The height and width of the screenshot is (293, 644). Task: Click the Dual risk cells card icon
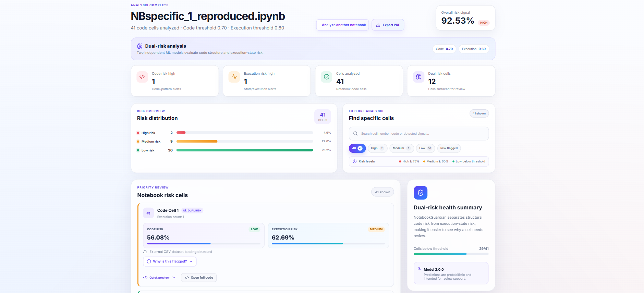click(418, 77)
